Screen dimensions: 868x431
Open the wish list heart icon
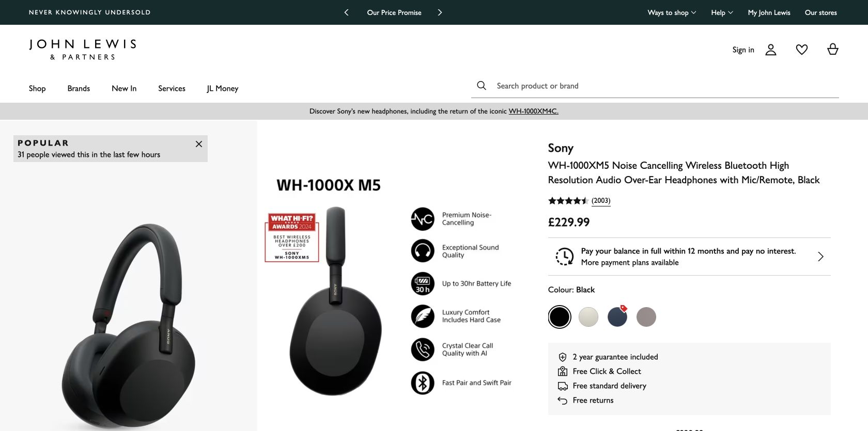802,50
